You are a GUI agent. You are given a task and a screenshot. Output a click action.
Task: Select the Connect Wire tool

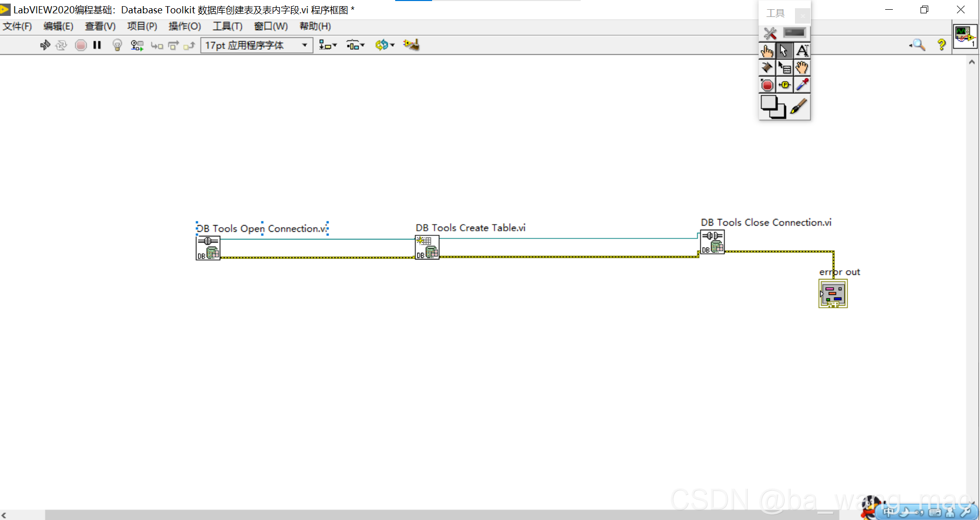(x=767, y=67)
